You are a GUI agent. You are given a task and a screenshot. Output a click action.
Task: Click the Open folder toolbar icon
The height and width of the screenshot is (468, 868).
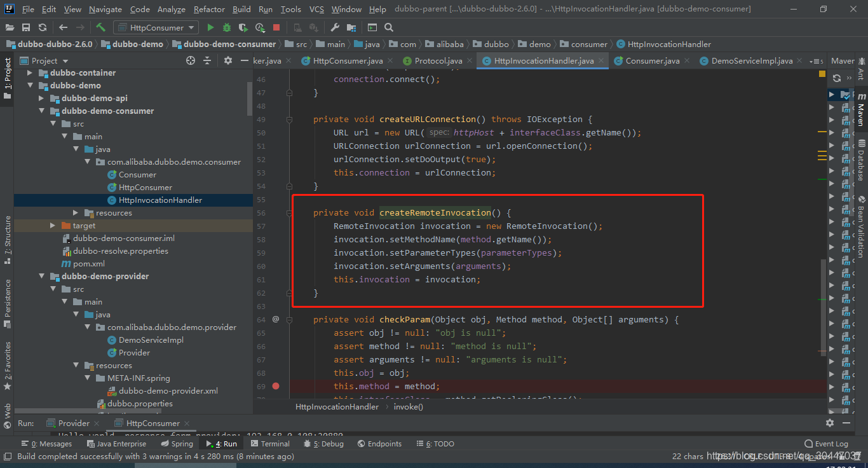click(x=10, y=27)
